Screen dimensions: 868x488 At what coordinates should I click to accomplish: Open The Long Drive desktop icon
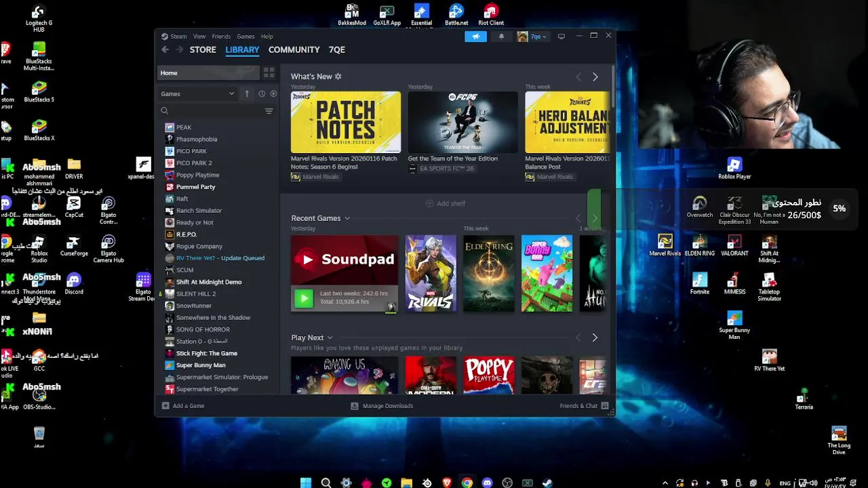coord(839,440)
